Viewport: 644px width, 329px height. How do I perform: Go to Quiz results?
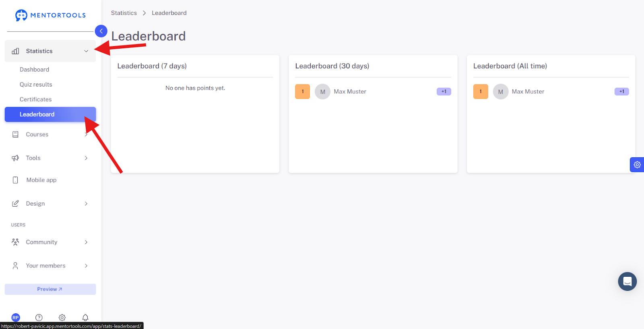coord(36,84)
